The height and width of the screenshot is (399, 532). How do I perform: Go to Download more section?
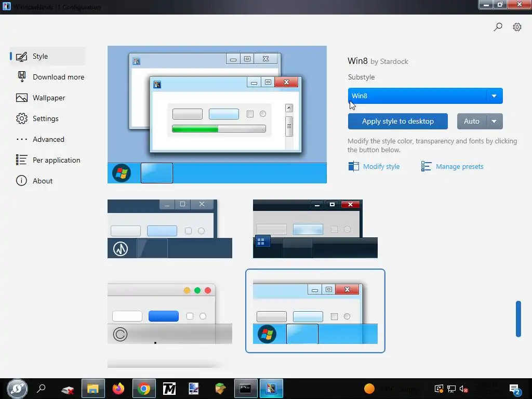click(x=47, y=77)
